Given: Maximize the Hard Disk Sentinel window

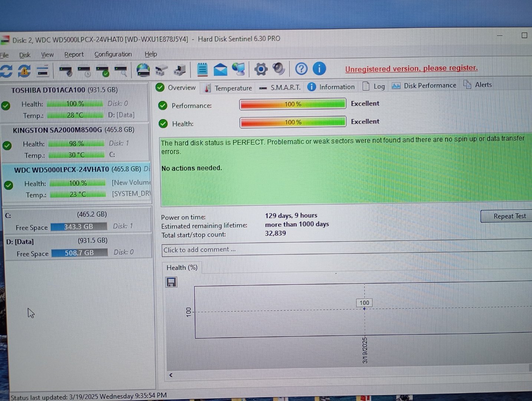Looking at the screenshot, I should pyautogui.click(x=524, y=35).
